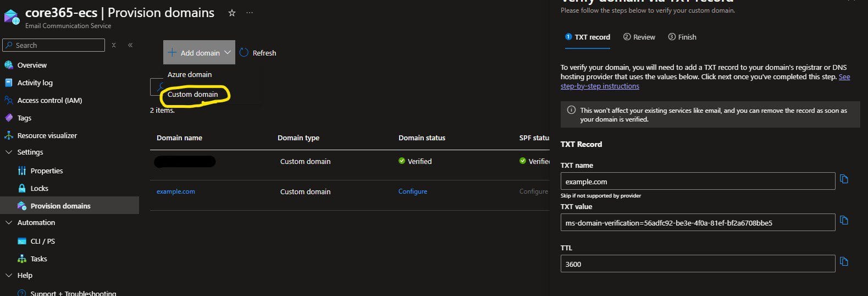The image size is (868, 296).
Task: Click the CLI / PS icon
Action: click(22, 241)
